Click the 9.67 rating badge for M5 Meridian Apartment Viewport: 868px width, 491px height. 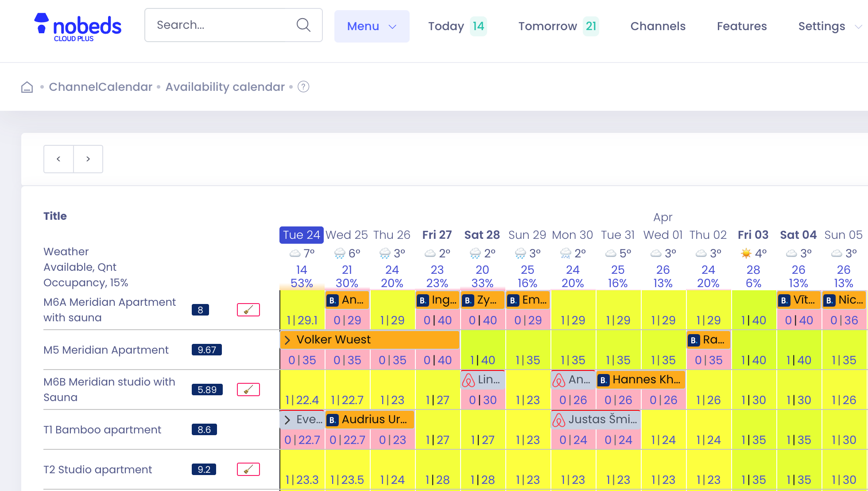(206, 350)
